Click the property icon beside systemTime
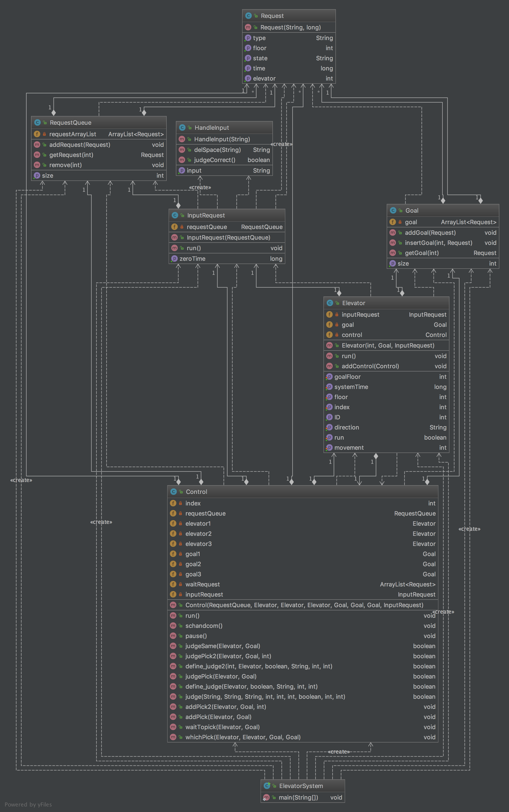This screenshot has width=509, height=812. pyautogui.click(x=329, y=387)
